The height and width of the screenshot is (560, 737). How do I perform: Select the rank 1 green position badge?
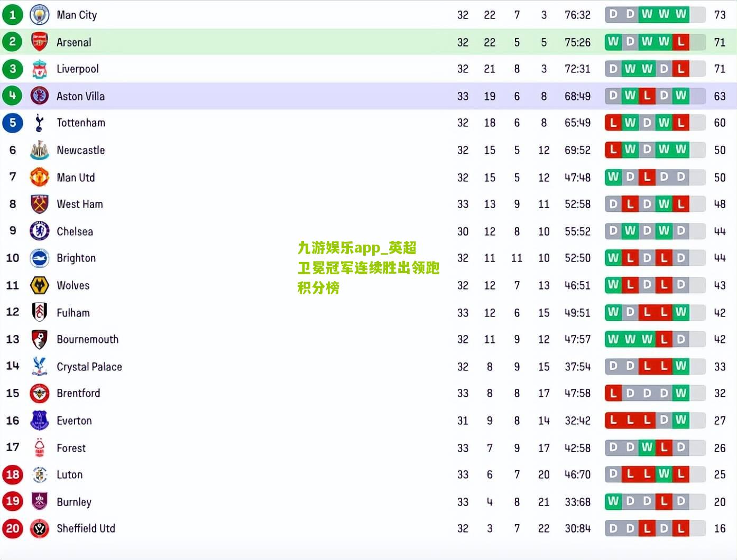click(x=13, y=15)
